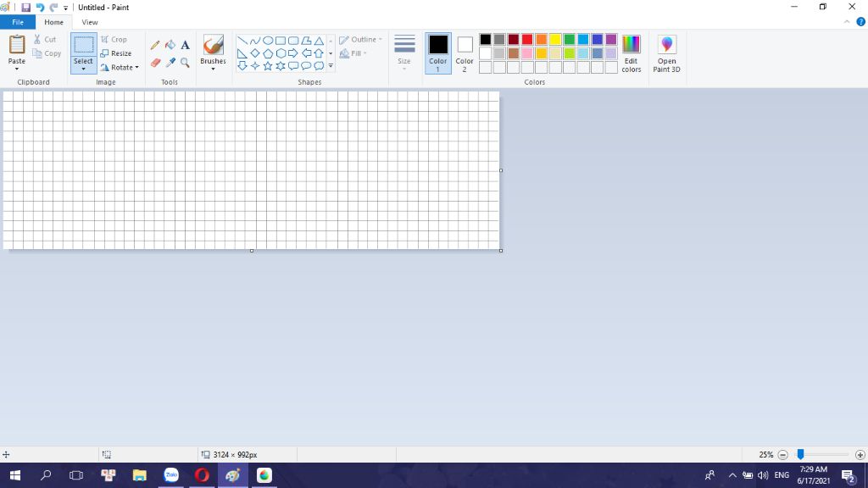This screenshot has height=488, width=868.
Task: Click the Save icon in quick access toolbar
Action: (x=25, y=8)
